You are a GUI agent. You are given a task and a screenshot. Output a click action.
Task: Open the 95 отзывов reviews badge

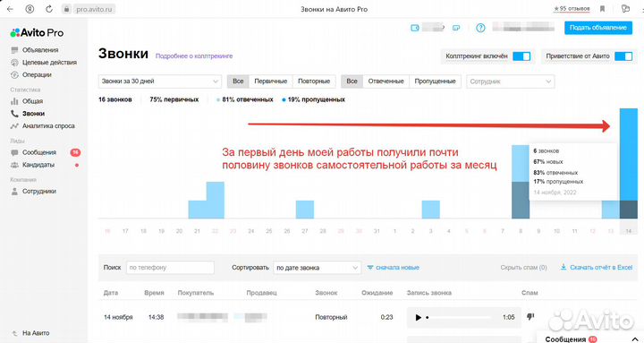coord(572,9)
